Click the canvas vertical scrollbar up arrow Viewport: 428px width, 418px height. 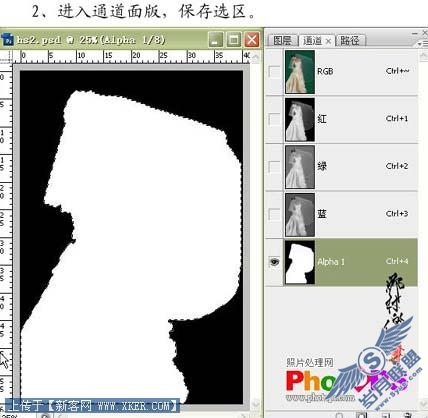pos(255,57)
